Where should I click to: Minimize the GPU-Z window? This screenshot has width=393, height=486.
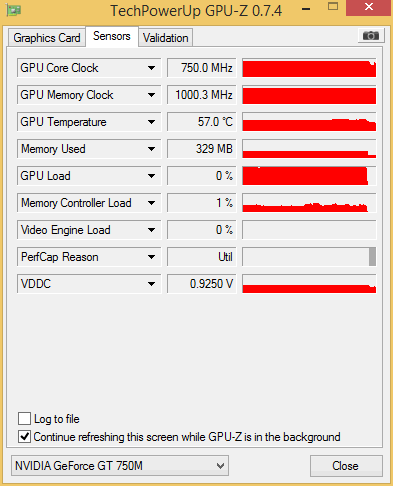tap(306, 9)
